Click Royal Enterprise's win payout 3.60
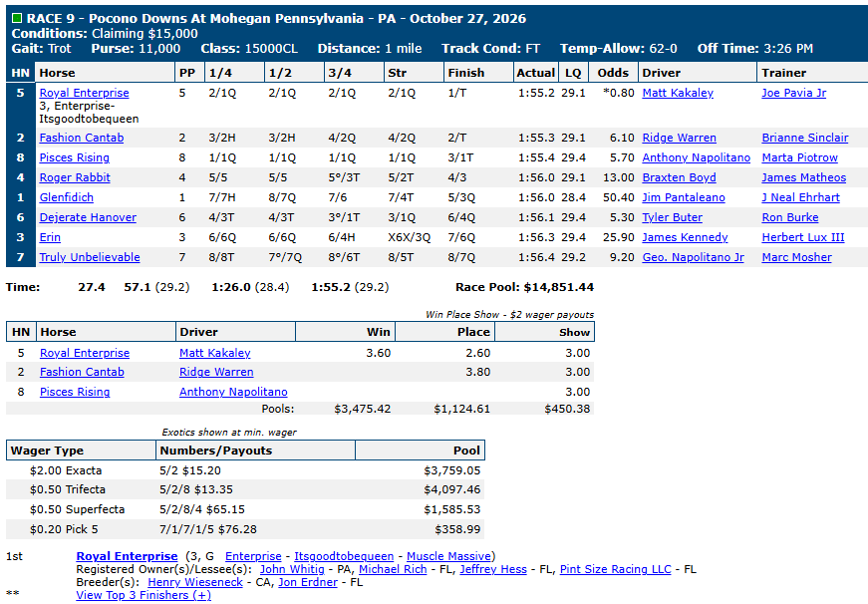Screen dimensions: 868x604 379,353
